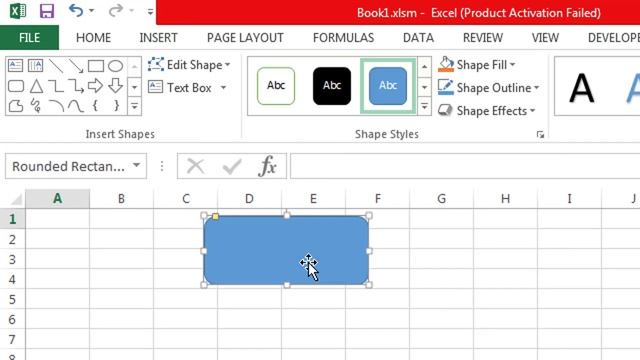Click inside the formula bar input

(465, 166)
